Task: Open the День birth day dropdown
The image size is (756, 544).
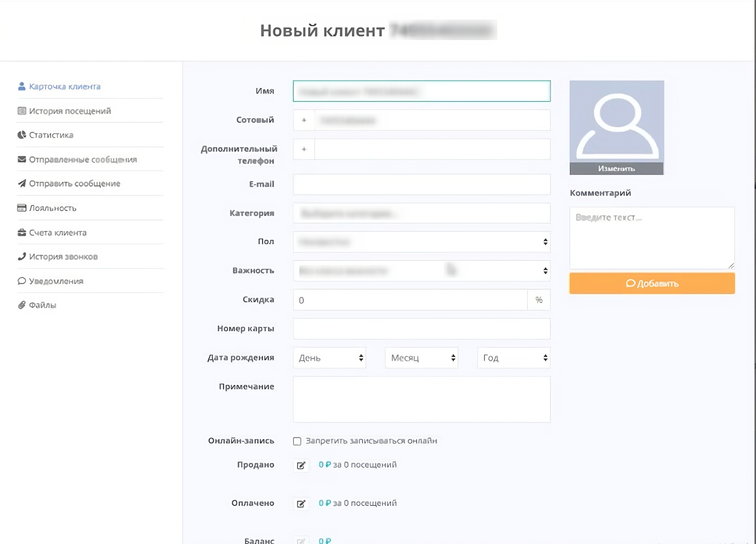Action: [329, 358]
